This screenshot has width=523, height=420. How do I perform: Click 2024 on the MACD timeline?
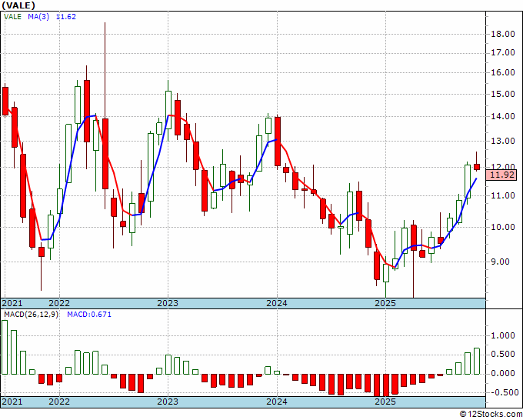(x=277, y=402)
